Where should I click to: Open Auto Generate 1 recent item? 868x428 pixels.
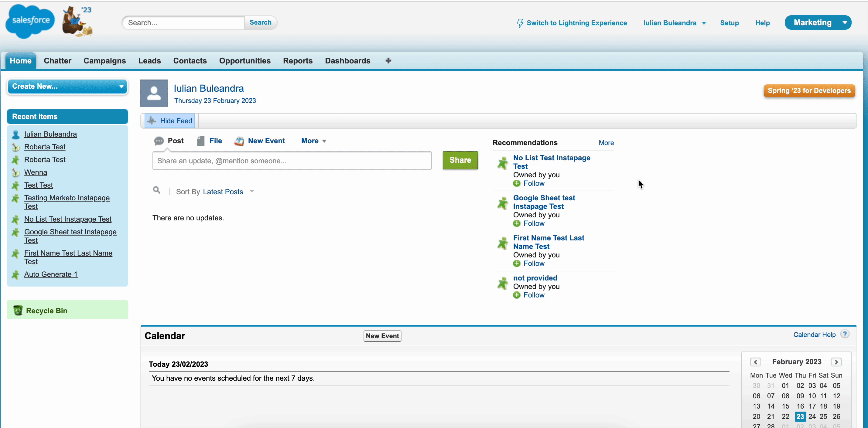pos(51,274)
